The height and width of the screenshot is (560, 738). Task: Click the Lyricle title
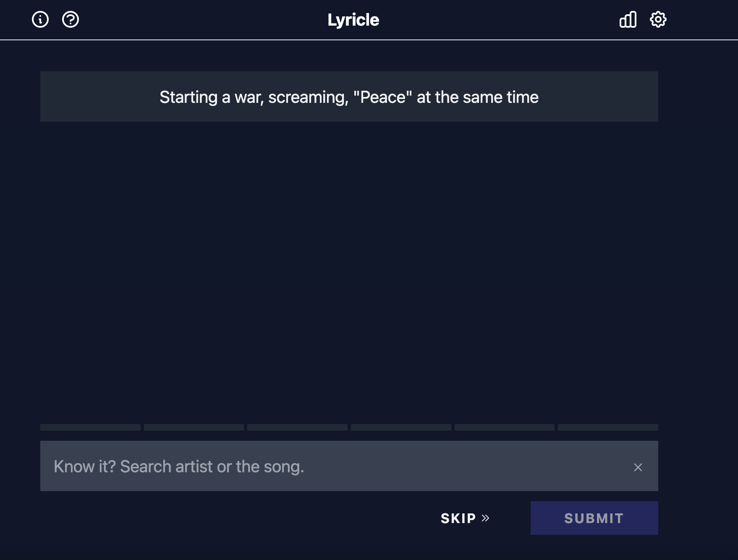click(353, 20)
